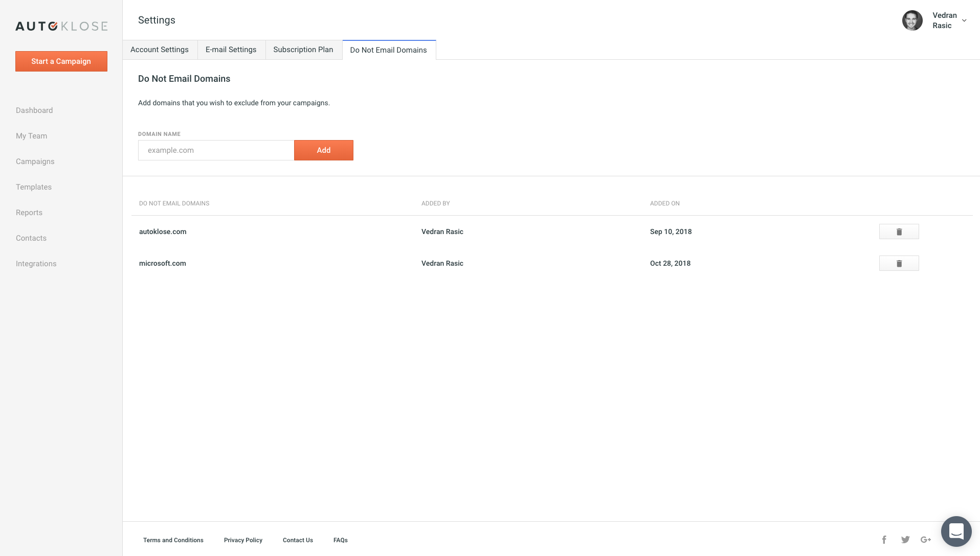Open the Privacy Policy link

[x=243, y=540]
